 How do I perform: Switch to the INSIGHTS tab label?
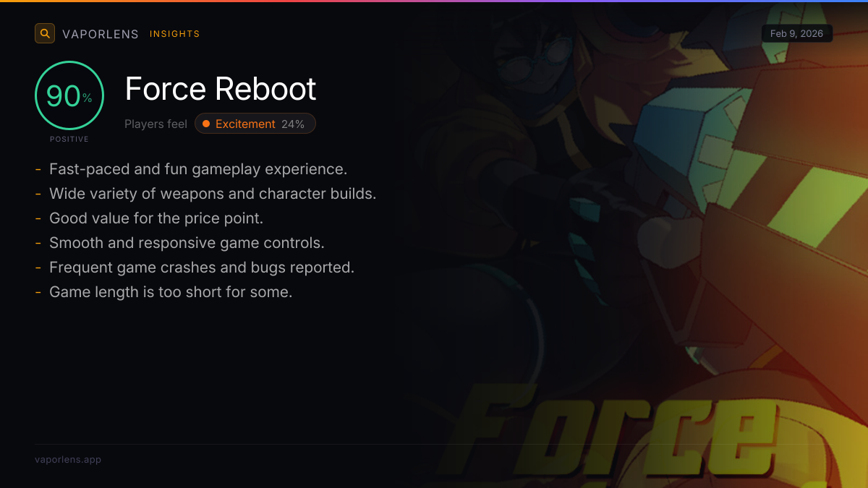click(174, 34)
